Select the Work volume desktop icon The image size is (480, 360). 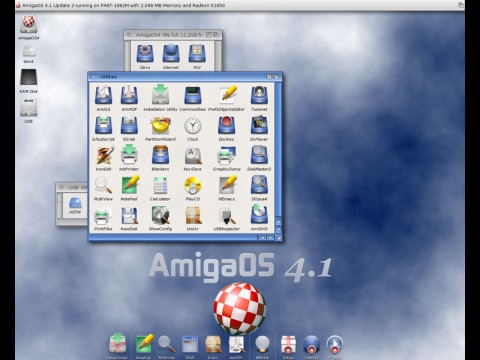(29, 53)
